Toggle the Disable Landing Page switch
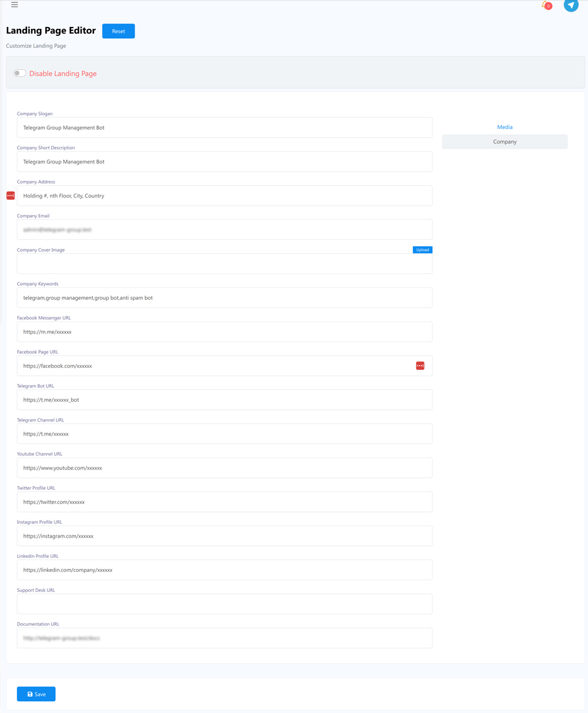The image size is (588, 713). (20, 73)
